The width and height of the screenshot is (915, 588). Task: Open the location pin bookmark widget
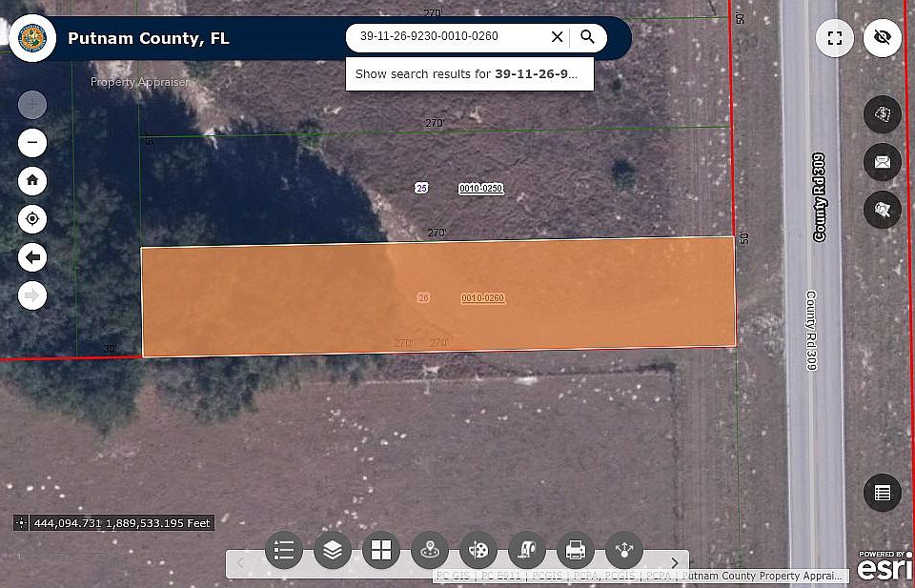[430, 550]
